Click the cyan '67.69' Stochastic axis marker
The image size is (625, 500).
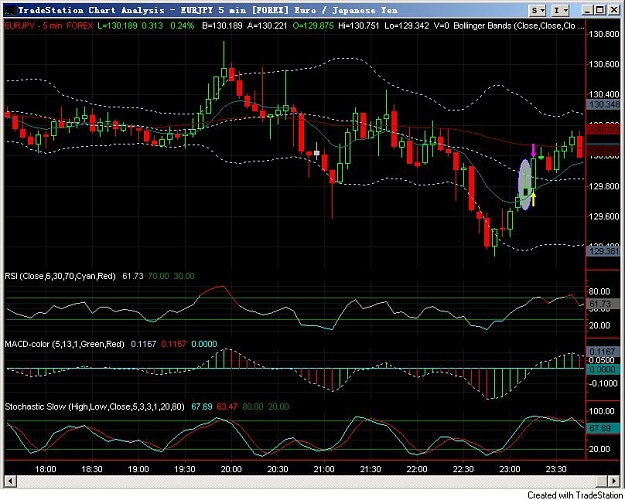[603, 428]
